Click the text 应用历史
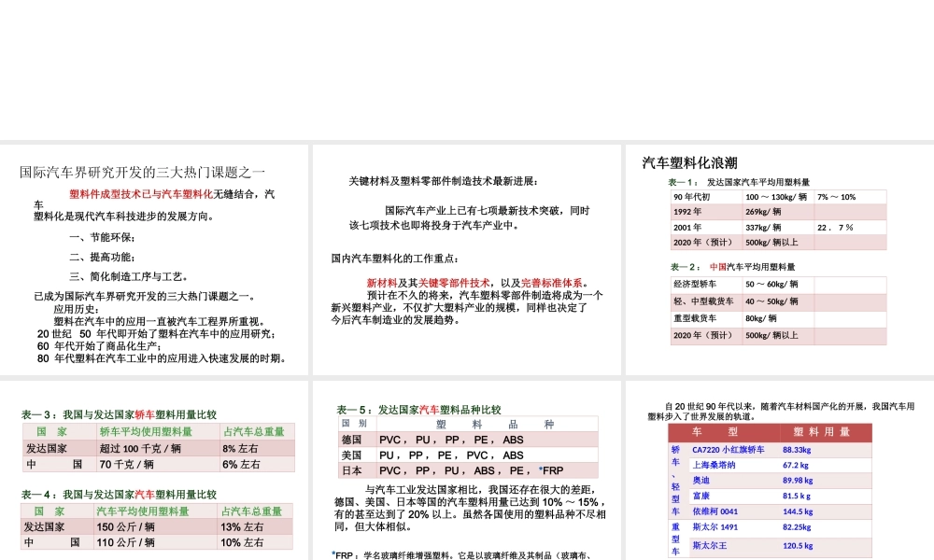Image resolution: width=934 pixels, height=560 pixels. tap(77, 310)
